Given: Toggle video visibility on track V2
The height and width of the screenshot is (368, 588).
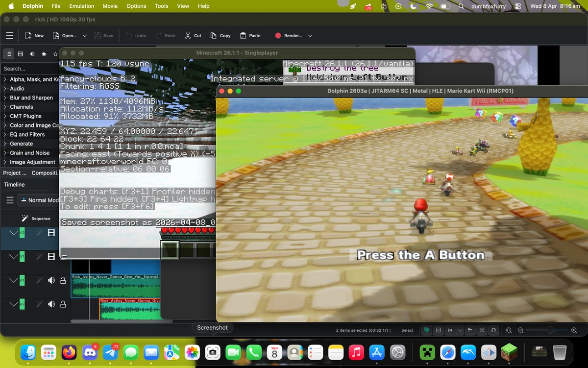Looking at the screenshot, I should point(51,233).
